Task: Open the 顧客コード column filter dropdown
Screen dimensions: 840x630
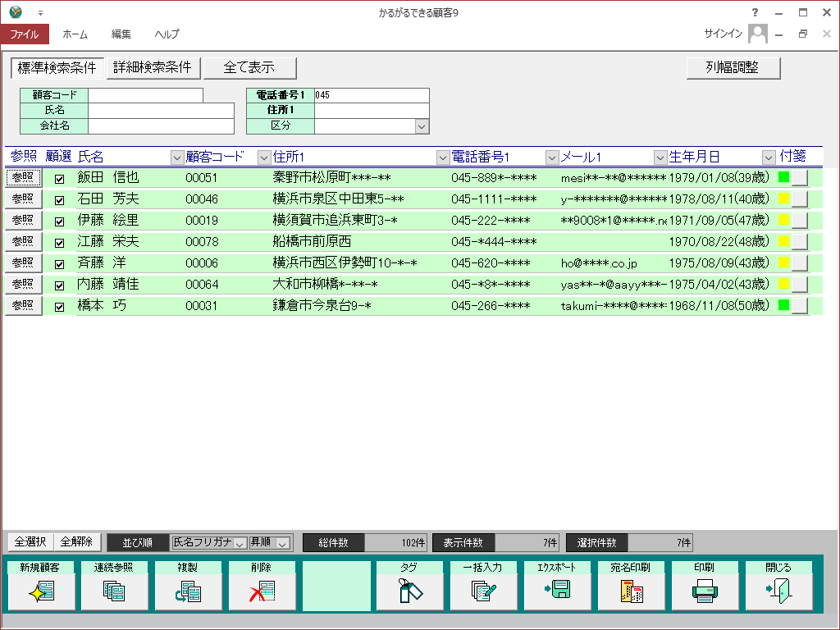Action: [x=263, y=157]
